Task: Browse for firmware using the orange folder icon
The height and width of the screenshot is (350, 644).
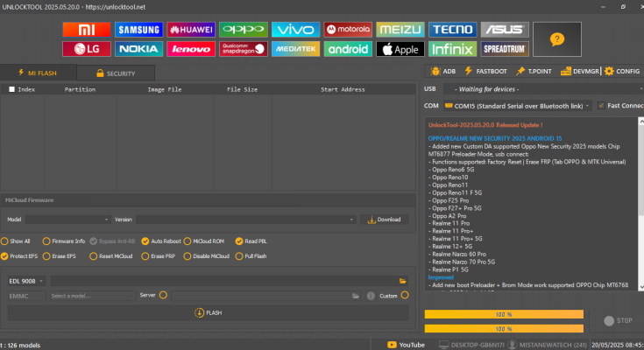Action: coord(402,281)
